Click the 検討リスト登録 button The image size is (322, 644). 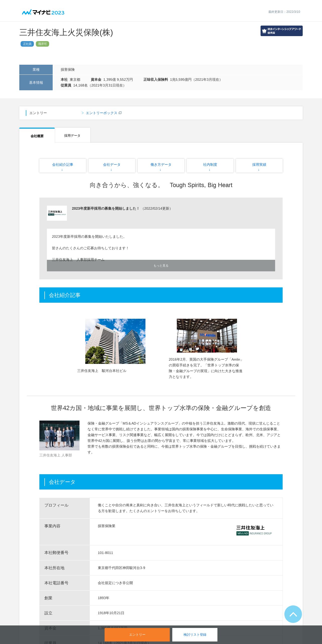tap(195, 635)
